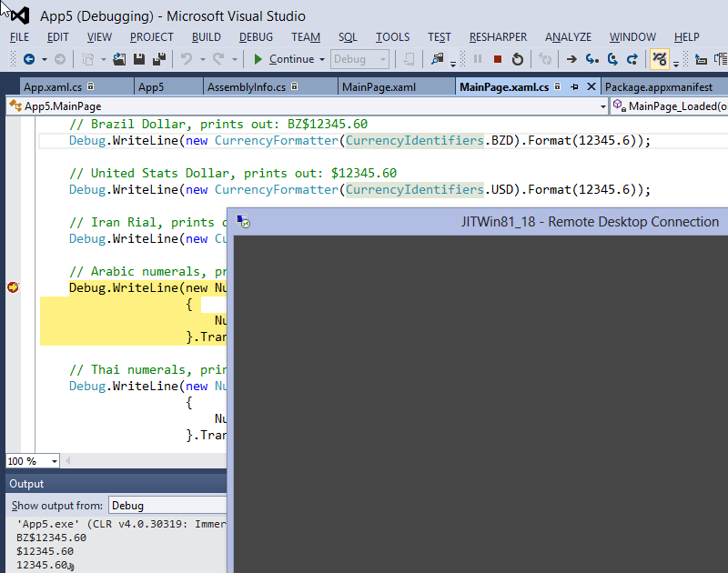Open the DEBUG menu
The width and height of the screenshot is (728, 573).
pos(256,37)
